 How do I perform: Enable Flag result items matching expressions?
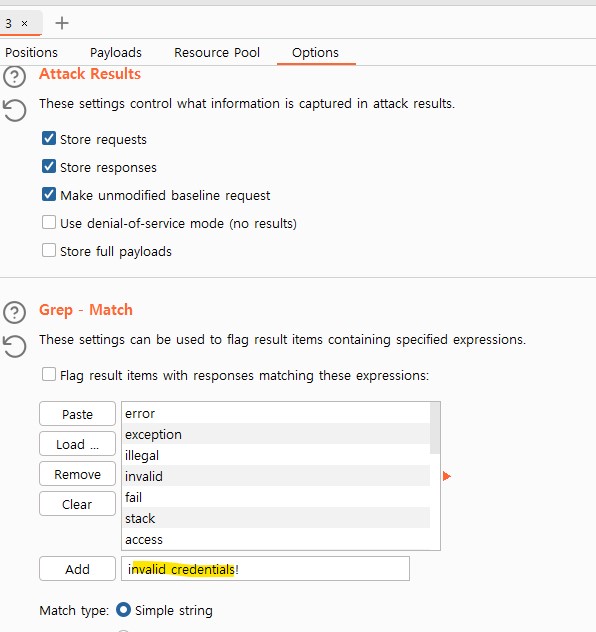[49, 374]
